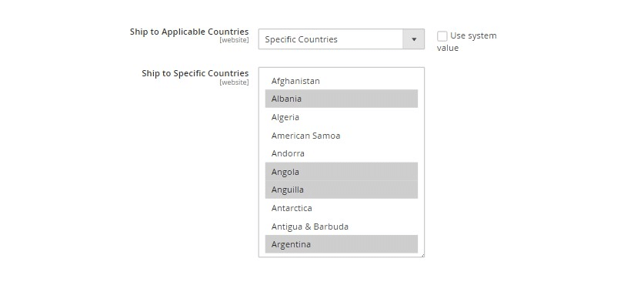This screenshot has height=282, width=644.
Task: Click the website scope tag under Applicable Countries
Action: coord(234,40)
